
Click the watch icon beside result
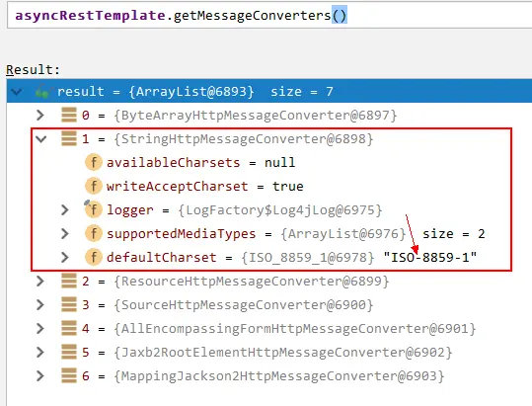(42, 91)
